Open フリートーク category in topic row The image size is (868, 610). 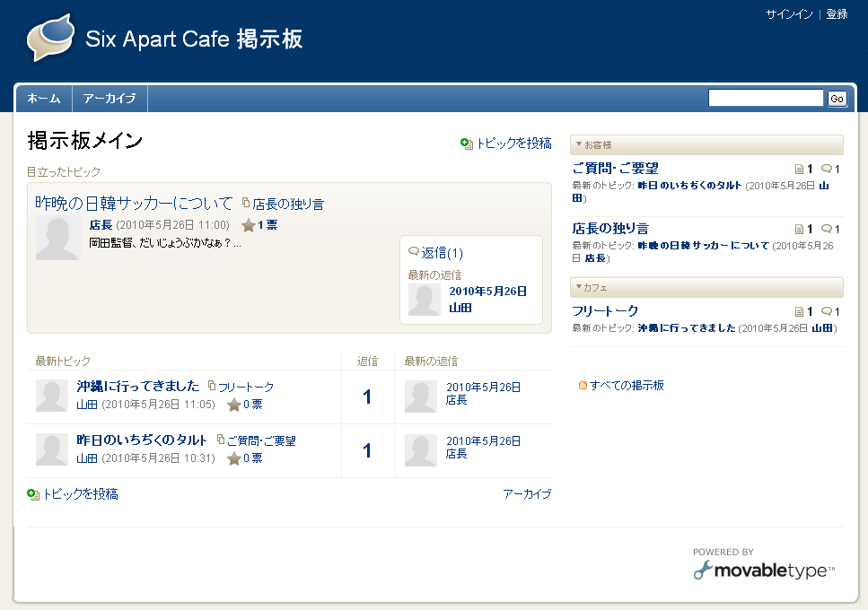[x=246, y=388]
